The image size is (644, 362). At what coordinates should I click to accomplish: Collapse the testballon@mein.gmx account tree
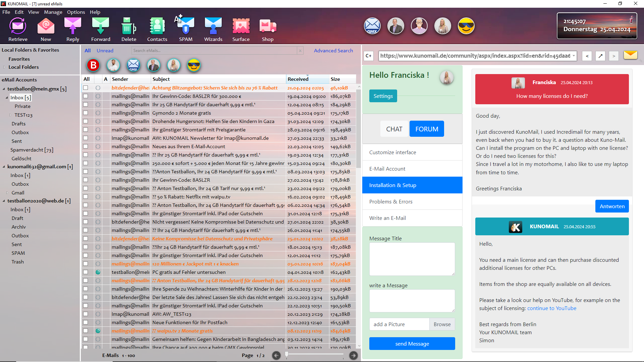[4, 89]
